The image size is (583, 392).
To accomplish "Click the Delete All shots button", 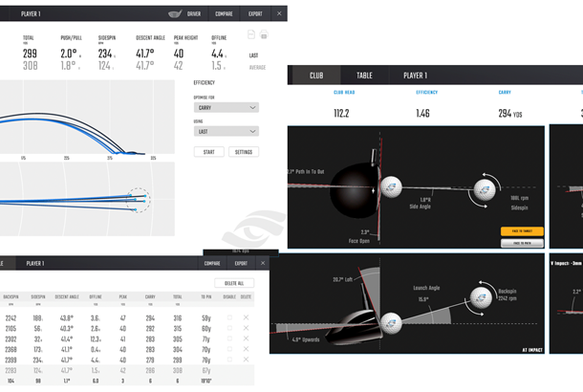I will click(x=234, y=283).
